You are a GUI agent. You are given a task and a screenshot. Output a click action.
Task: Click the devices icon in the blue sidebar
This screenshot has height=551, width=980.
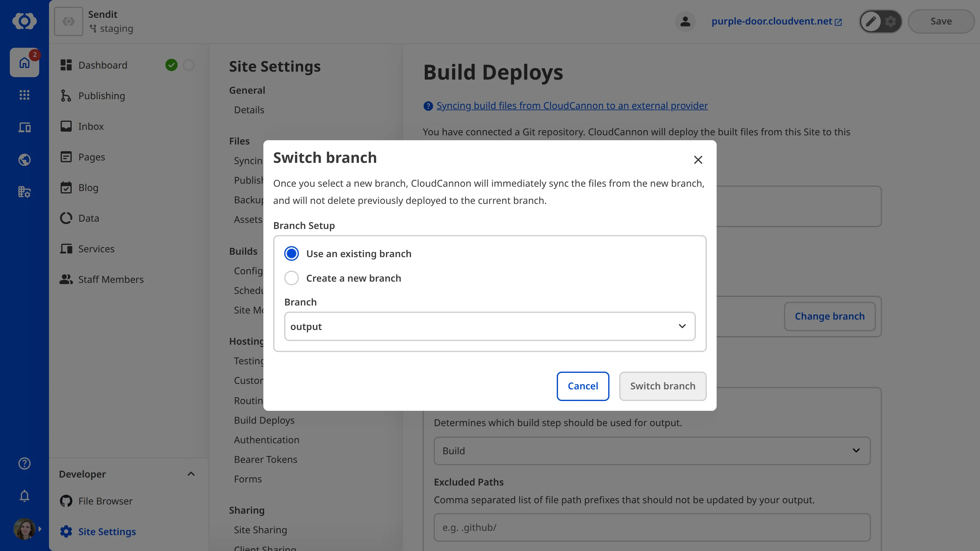pos(24,127)
